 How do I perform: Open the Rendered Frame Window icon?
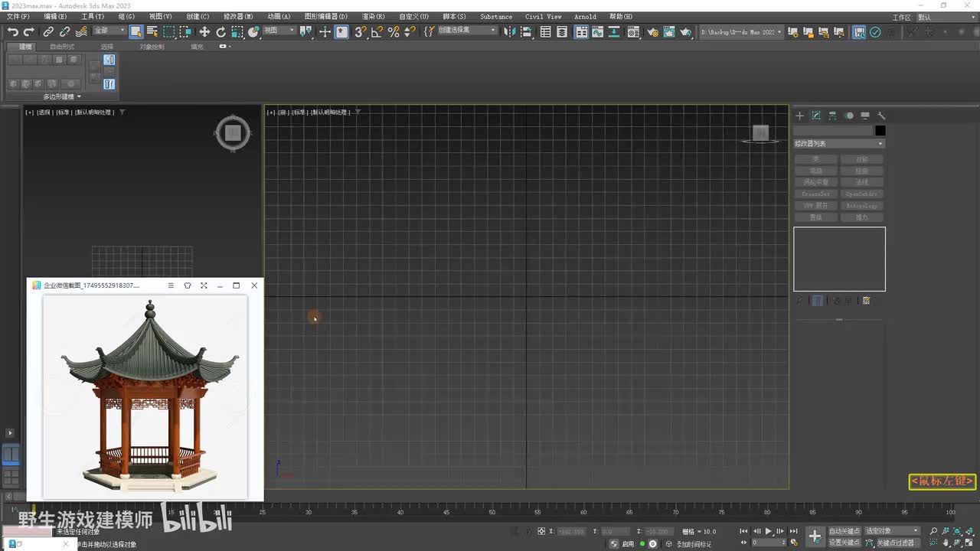669,31
